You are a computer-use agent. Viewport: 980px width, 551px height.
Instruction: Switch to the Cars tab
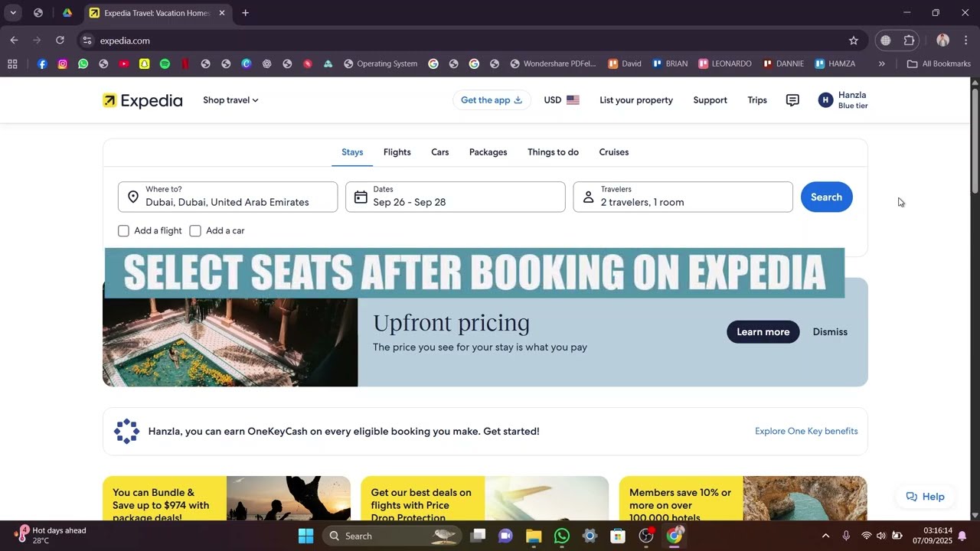click(440, 152)
